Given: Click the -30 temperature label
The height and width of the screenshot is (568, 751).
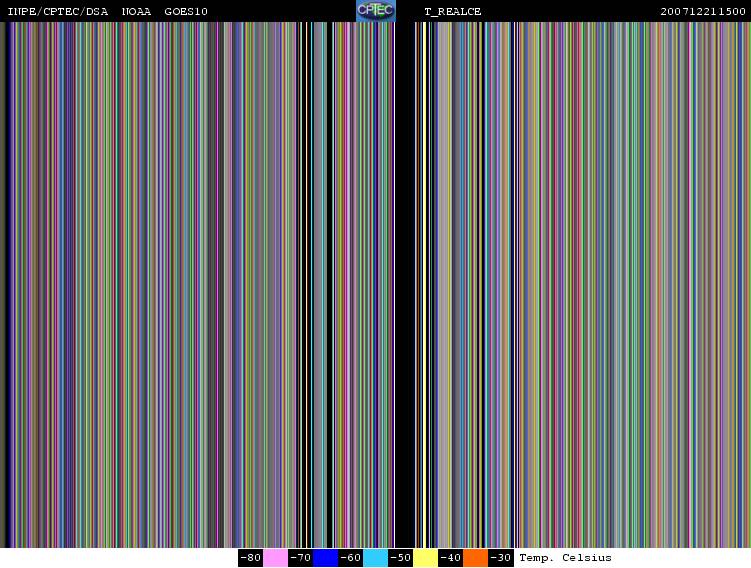Looking at the screenshot, I should pyautogui.click(x=501, y=558).
